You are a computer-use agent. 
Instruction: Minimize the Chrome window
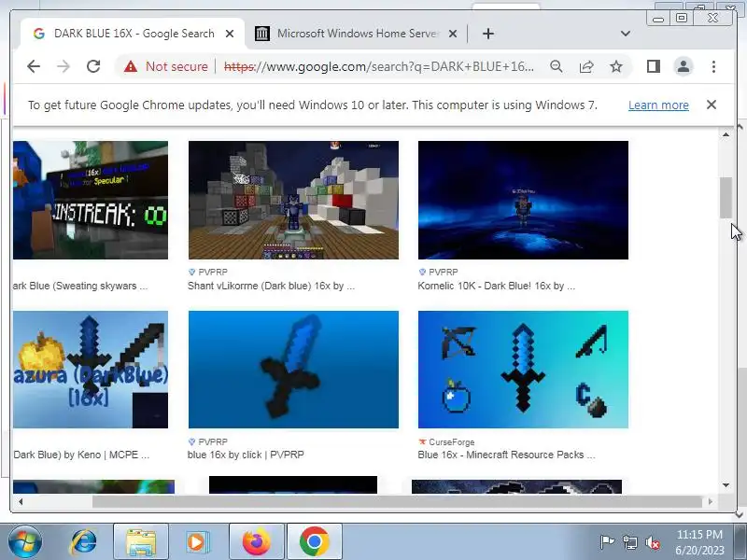[658, 18]
